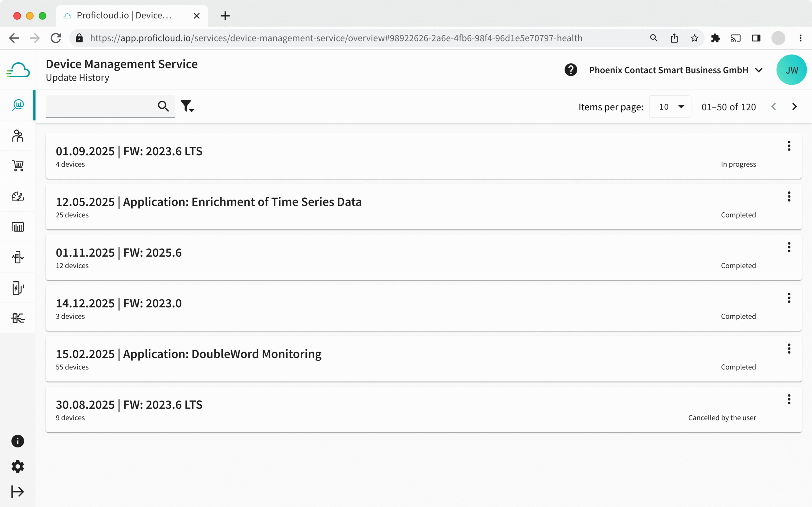The image size is (812, 507).
Task: Go to next page of results
Action: point(794,107)
